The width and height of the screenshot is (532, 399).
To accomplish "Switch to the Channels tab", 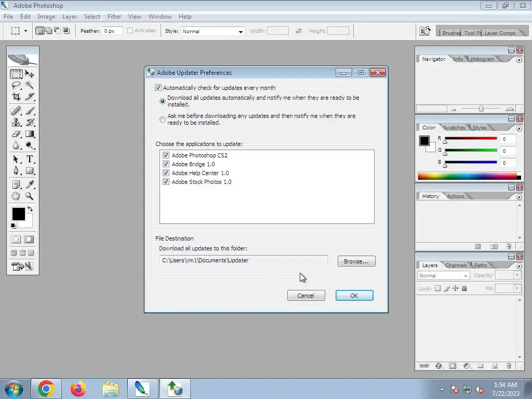I will pos(456,265).
